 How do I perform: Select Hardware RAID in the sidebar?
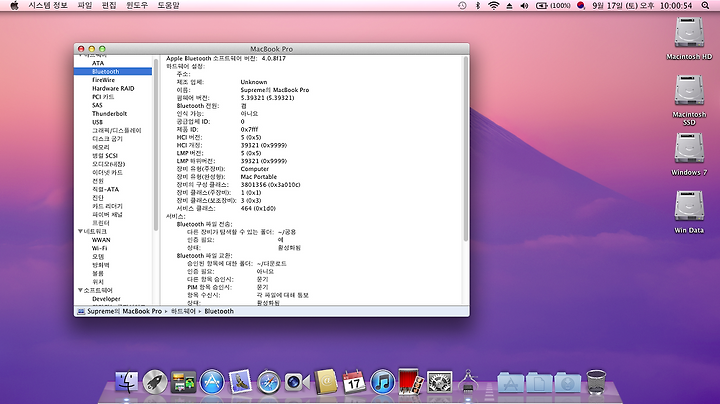tap(113, 88)
